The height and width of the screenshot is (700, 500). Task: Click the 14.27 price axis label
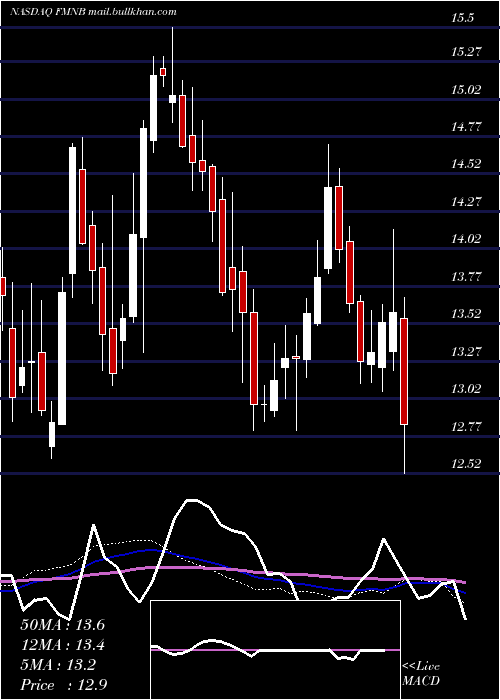tap(466, 202)
